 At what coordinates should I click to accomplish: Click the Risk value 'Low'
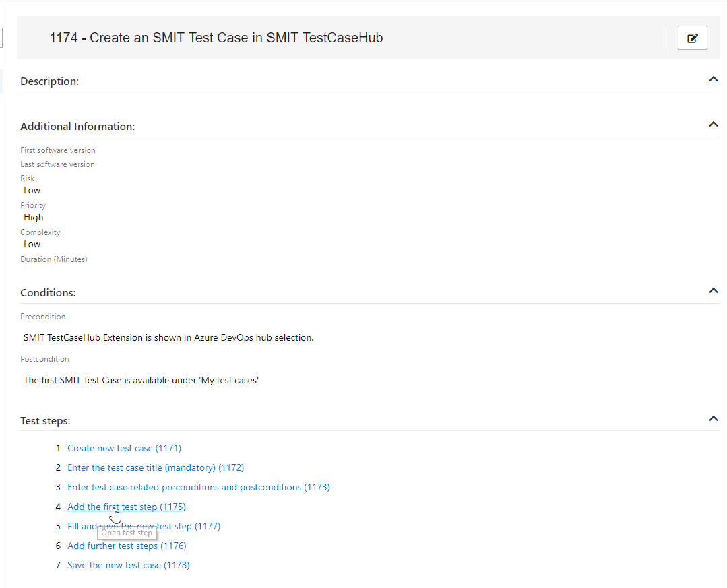tap(32, 190)
